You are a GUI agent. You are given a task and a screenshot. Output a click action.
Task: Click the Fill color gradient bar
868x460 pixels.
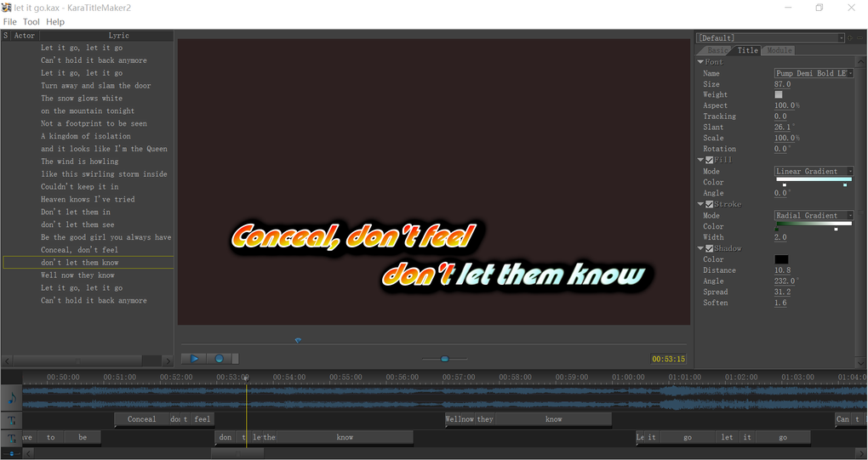tap(814, 179)
